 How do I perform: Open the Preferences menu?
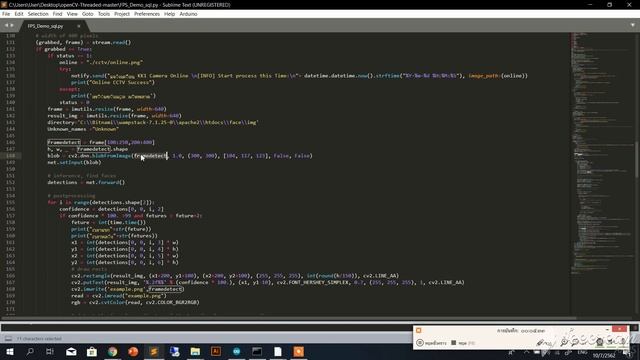click(x=147, y=14)
